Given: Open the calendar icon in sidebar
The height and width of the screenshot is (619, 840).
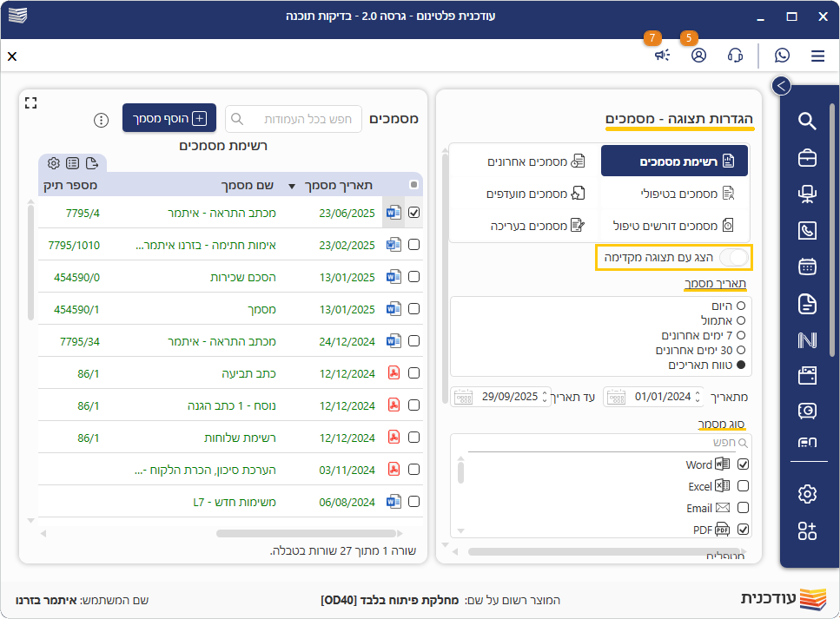Looking at the screenshot, I should pyautogui.click(x=807, y=267).
